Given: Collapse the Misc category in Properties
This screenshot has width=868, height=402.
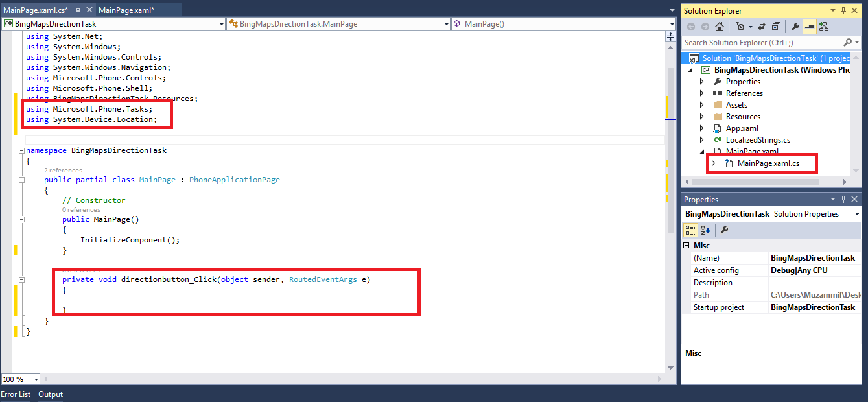Looking at the screenshot, I should 687,246.
